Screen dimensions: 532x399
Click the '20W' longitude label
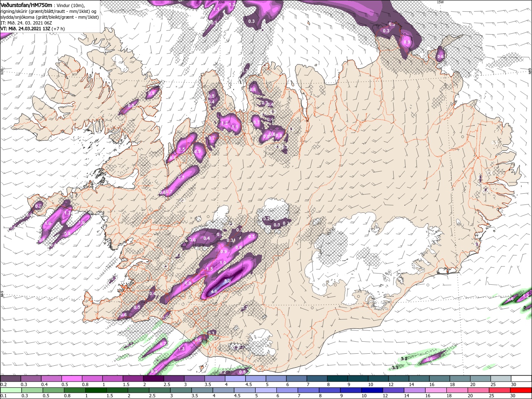point(221,2)
